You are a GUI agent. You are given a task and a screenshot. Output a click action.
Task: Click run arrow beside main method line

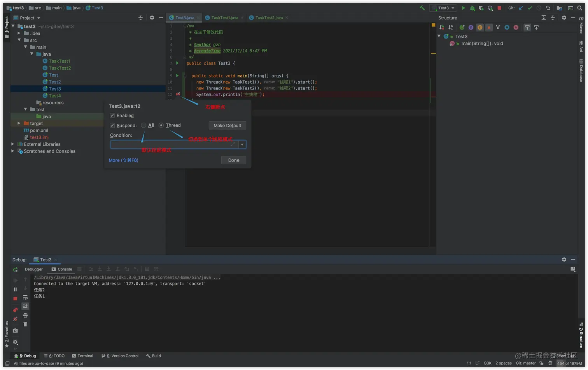coord(177,75)
